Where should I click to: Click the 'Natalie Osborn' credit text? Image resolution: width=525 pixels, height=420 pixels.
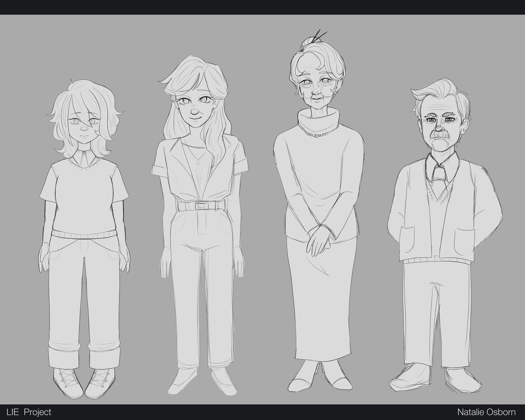click(486, 412)
